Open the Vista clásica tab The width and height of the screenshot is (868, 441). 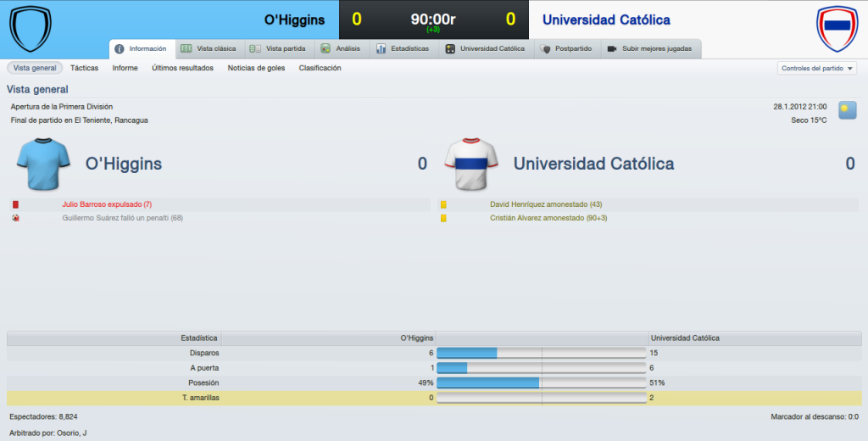[x=210, y=48]
